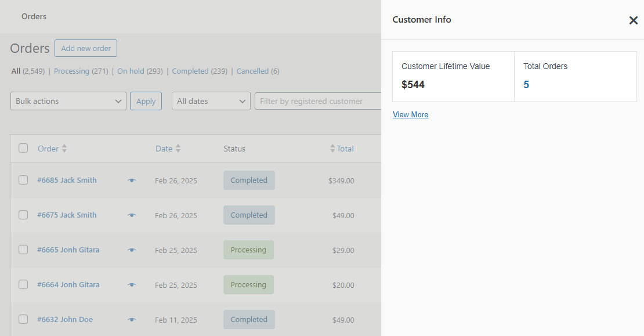Filter orders by Completed status
Viewport: 644px width, 336px height.
[190, 71]
